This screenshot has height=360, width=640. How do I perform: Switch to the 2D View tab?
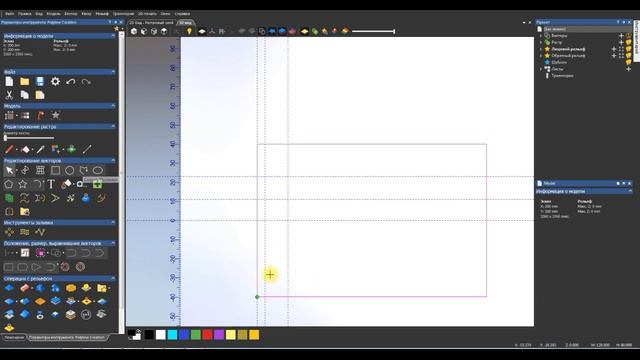(x=151, y=23)
